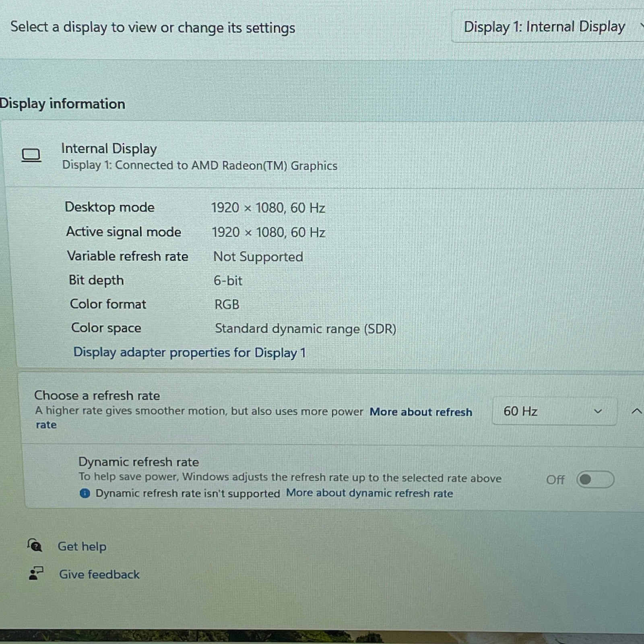Click Connected to AMD Radeon(TM) Graphics text

[x=226, y=166]
